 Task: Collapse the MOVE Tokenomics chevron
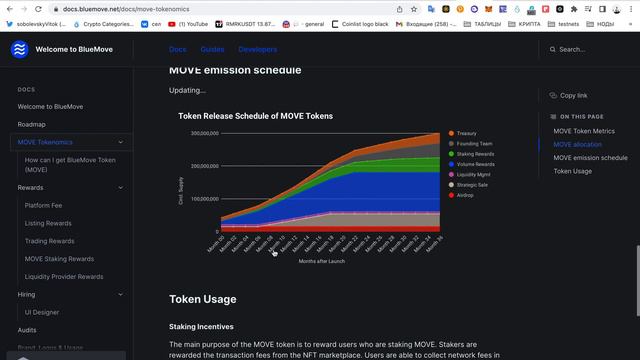(x=121, y=142)
